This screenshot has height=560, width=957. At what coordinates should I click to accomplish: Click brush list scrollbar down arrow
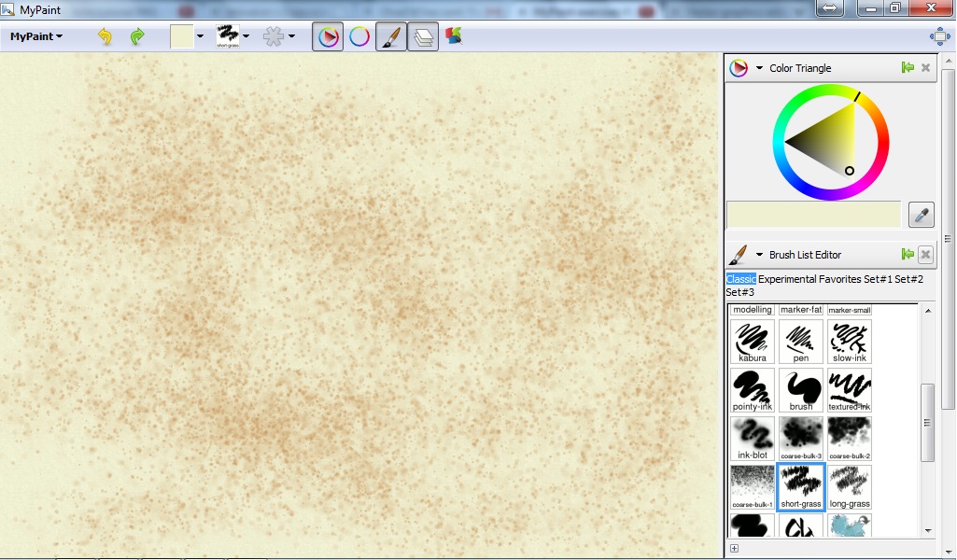pyautogui.click(x=928, y=531)
